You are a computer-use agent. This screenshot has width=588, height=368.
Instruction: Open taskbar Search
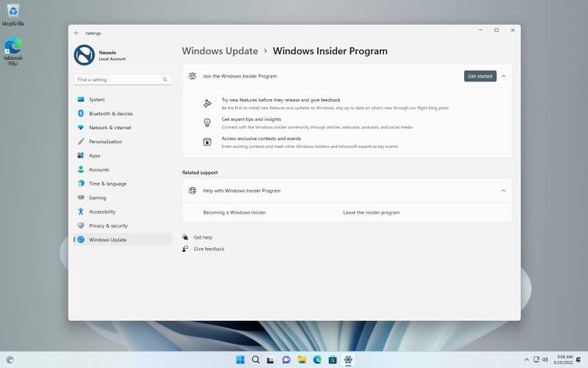pyautogui.click(x=256, y=359)
